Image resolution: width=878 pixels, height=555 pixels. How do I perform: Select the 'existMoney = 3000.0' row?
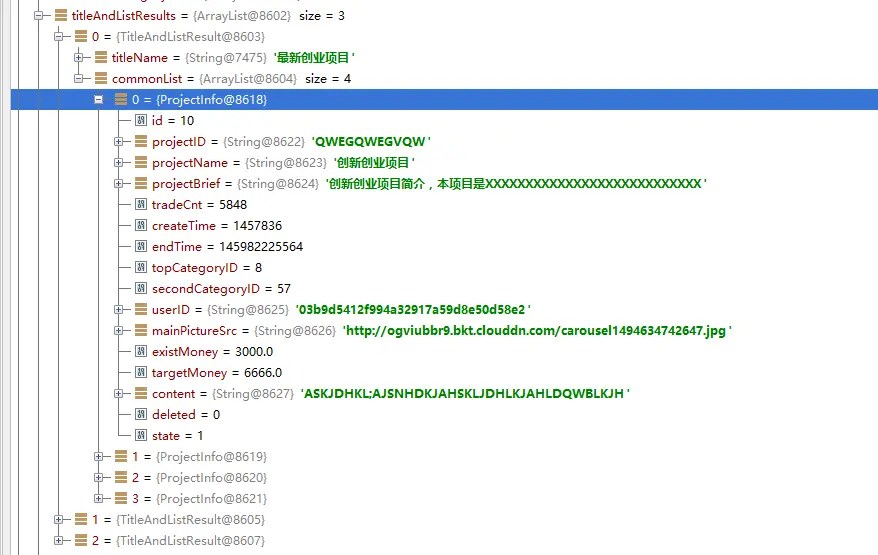pos(212,352)
